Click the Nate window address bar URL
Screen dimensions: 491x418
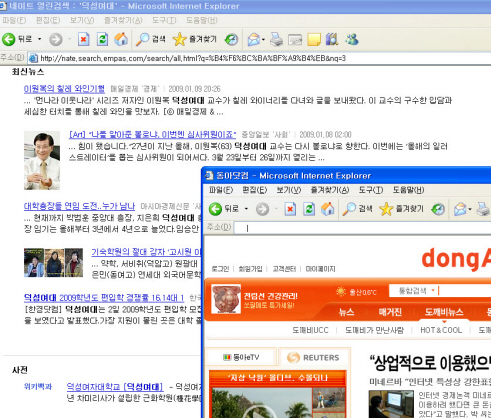[193, 58]
